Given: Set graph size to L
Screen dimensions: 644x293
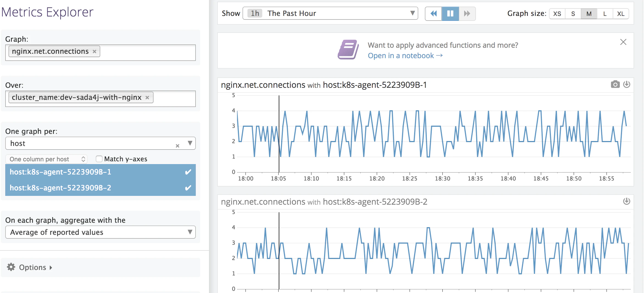Looking at the screenshot, I should click(x=605, y=14).
